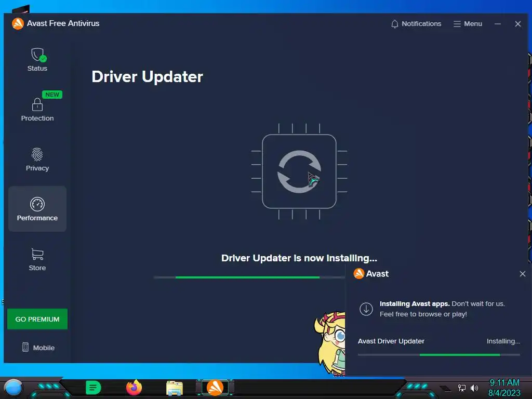Click the Avast Driver Updater popup progress bar

pyautogui.click(x=438, y=354)
